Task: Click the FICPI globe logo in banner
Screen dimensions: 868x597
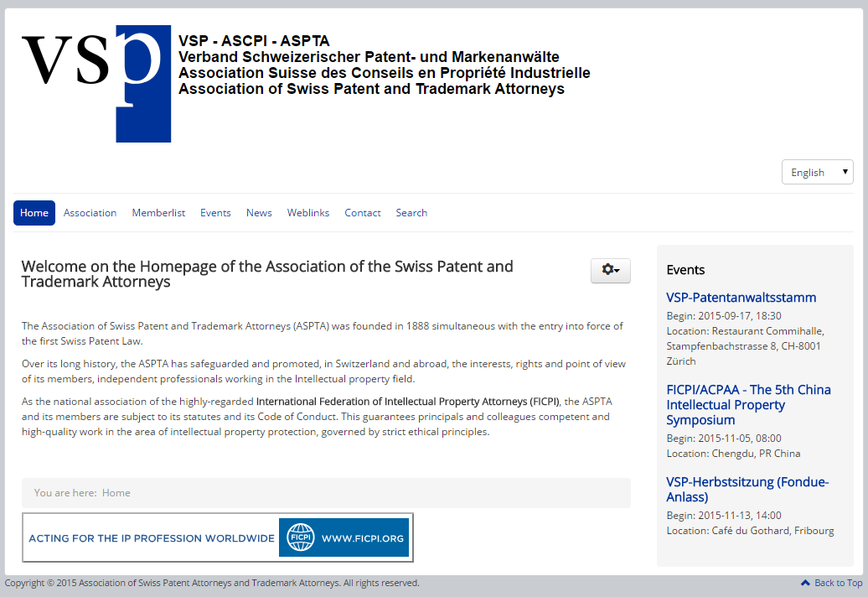Action: [300, 537]
